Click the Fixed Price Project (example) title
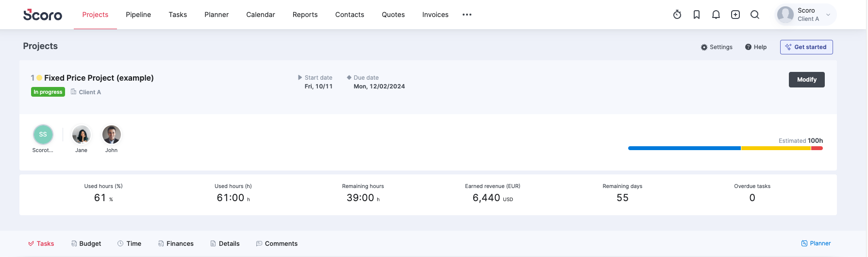 click(99, 78)
